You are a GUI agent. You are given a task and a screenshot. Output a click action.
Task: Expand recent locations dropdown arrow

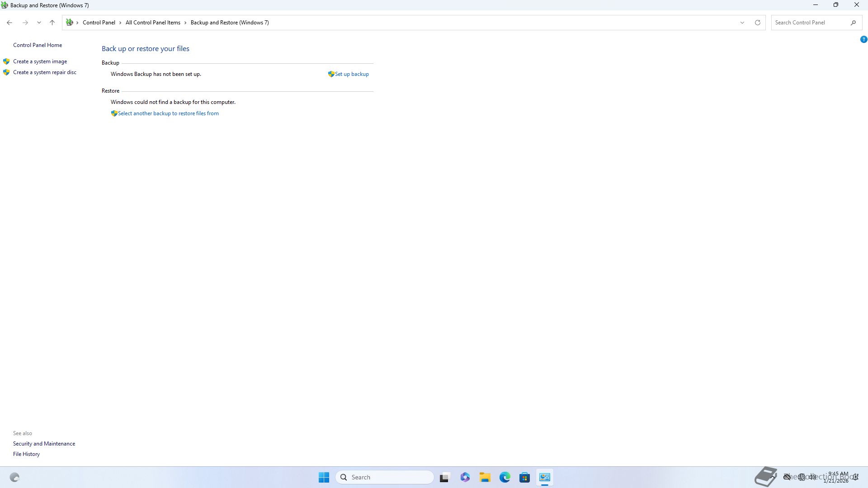(x=39, y=23)
